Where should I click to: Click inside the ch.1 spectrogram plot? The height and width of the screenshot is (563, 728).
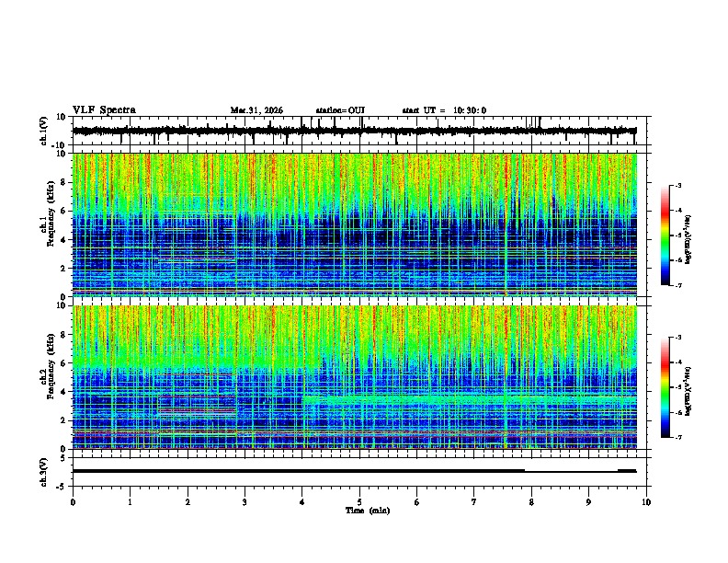(x=355, y=224)
